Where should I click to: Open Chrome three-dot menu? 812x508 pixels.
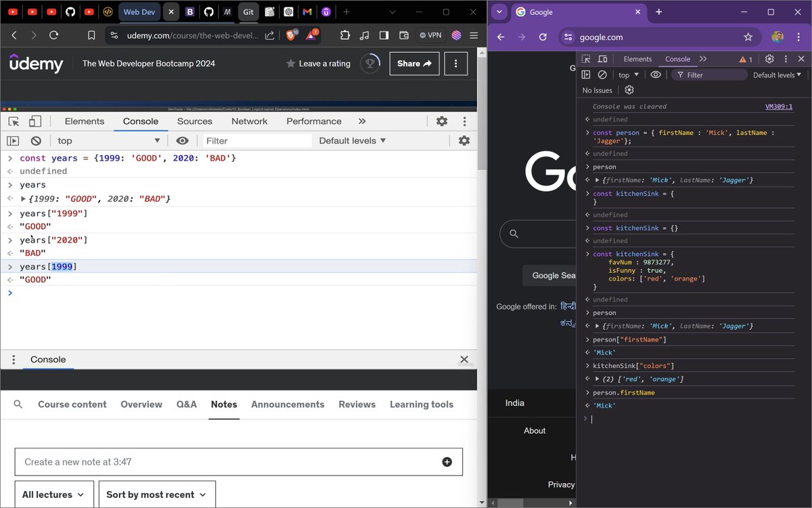tap(798, 37)
